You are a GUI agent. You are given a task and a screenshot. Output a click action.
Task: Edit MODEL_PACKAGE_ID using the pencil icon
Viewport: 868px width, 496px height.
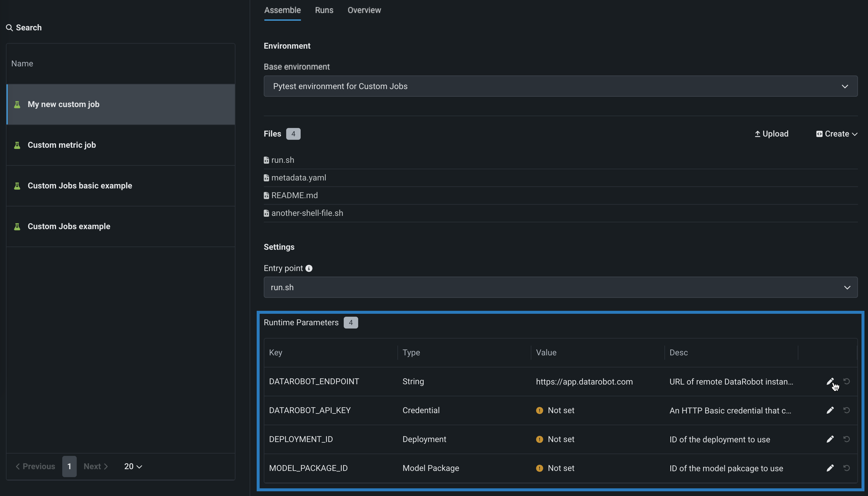point(830,468)
